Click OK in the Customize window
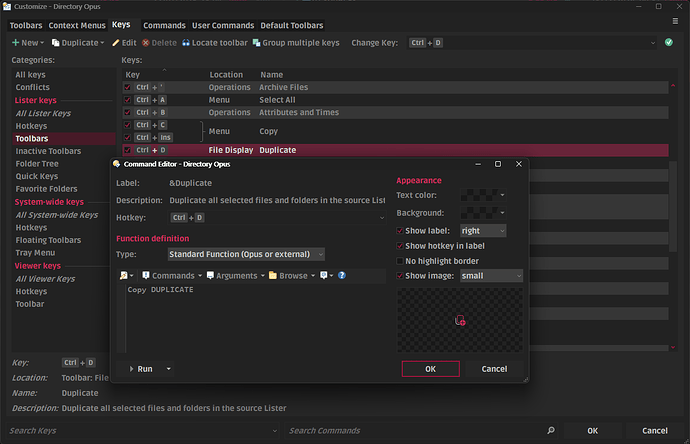Screen dimensions: 690x444 592,431
